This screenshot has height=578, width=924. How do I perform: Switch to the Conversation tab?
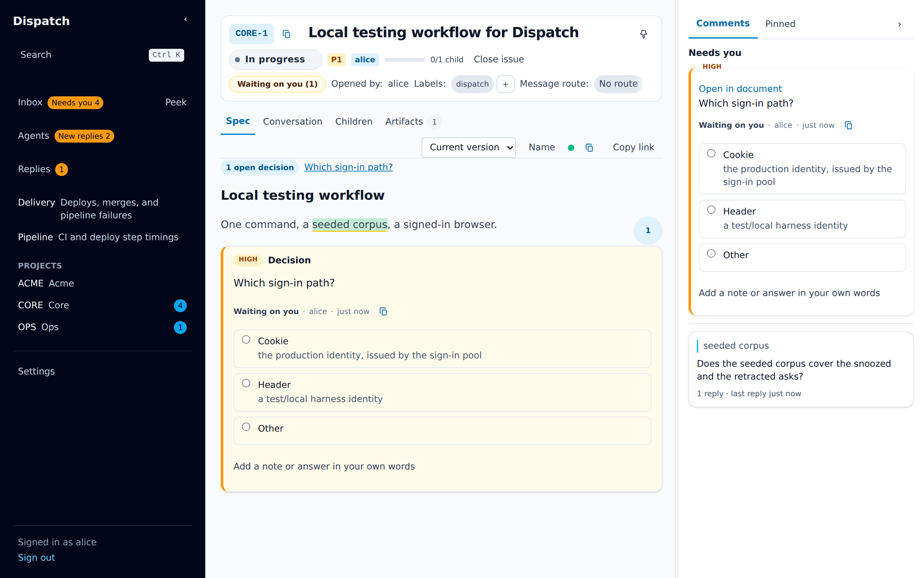point(293,122)
